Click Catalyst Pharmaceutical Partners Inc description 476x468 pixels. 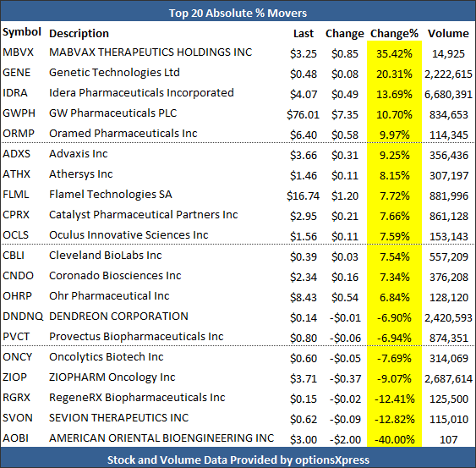143,215
